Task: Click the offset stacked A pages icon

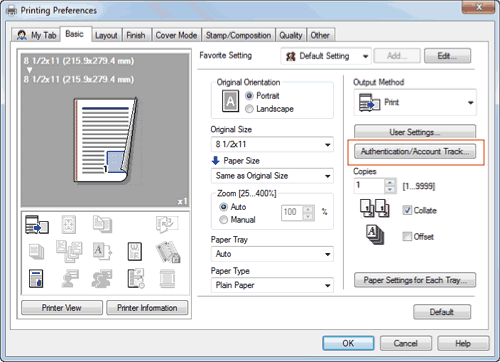Action: click(x=375, y=235)
